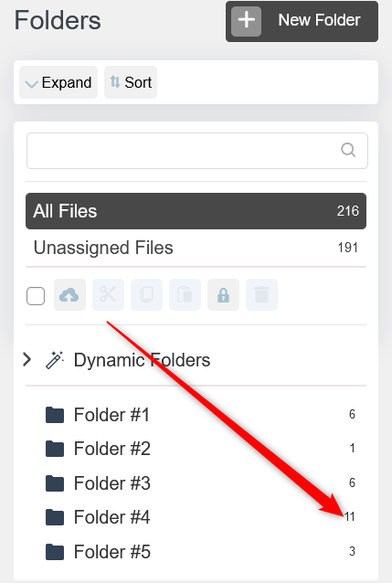This screenshot has height=583, width=392.
Task: Tick the bulk select checkbox
Action: point(36,296)
